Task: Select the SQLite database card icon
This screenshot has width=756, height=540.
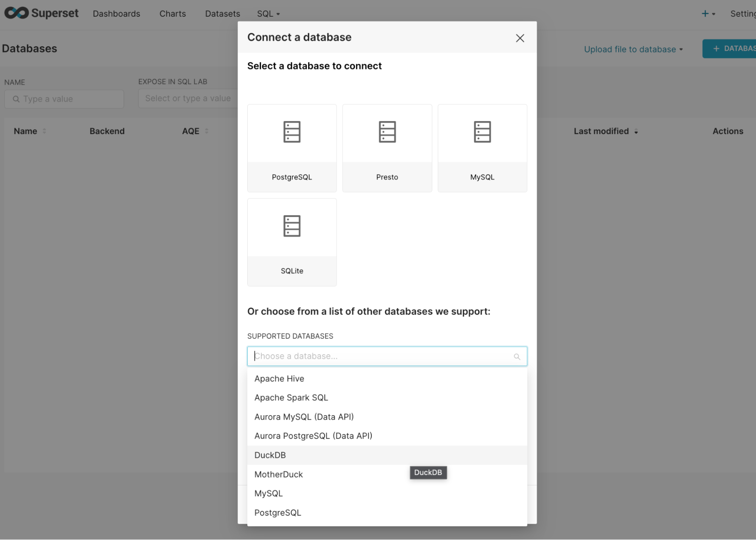Action: [292, 226]
